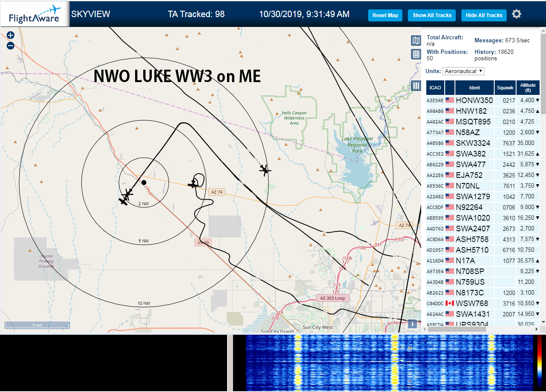Click the FlightAware logo
The height and width of the screenshot is (392, 546).
[x=35, y=15]
